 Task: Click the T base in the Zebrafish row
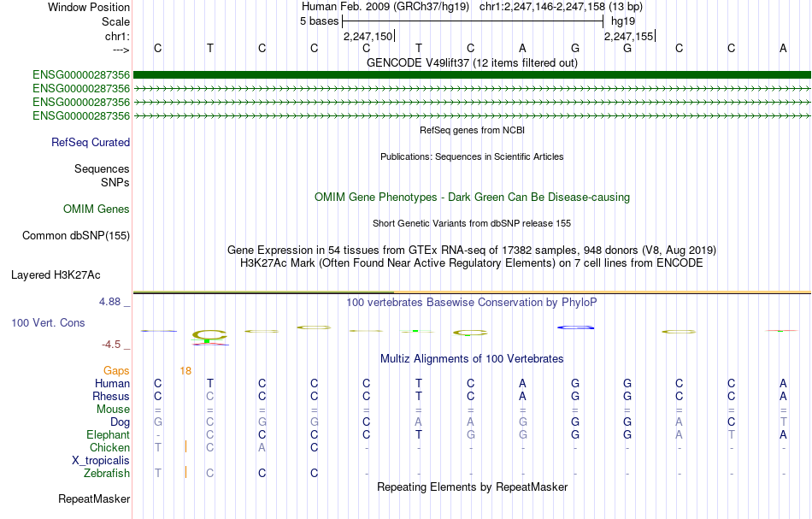(x=158, y=473)
